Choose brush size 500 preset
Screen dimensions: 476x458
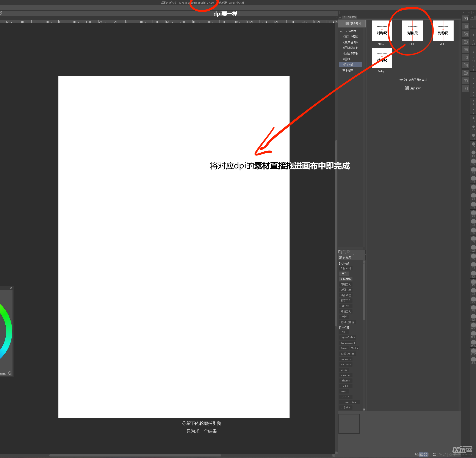click(473, 291)
